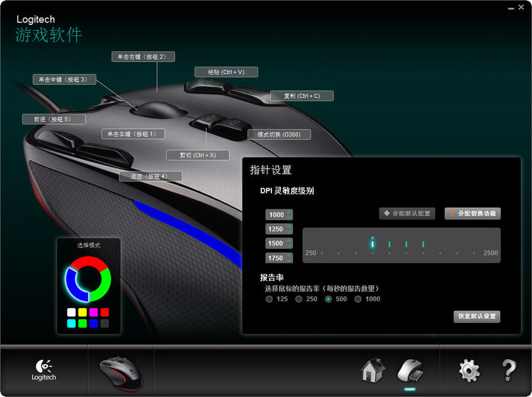Click 恢复默认设置 button

477,316
